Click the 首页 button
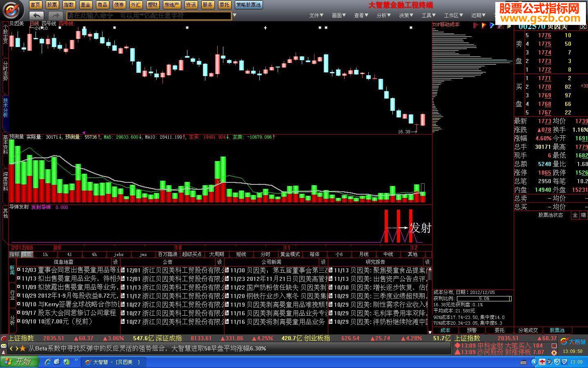The width and height of the screenshot is (588, 368). coord(36,5)
